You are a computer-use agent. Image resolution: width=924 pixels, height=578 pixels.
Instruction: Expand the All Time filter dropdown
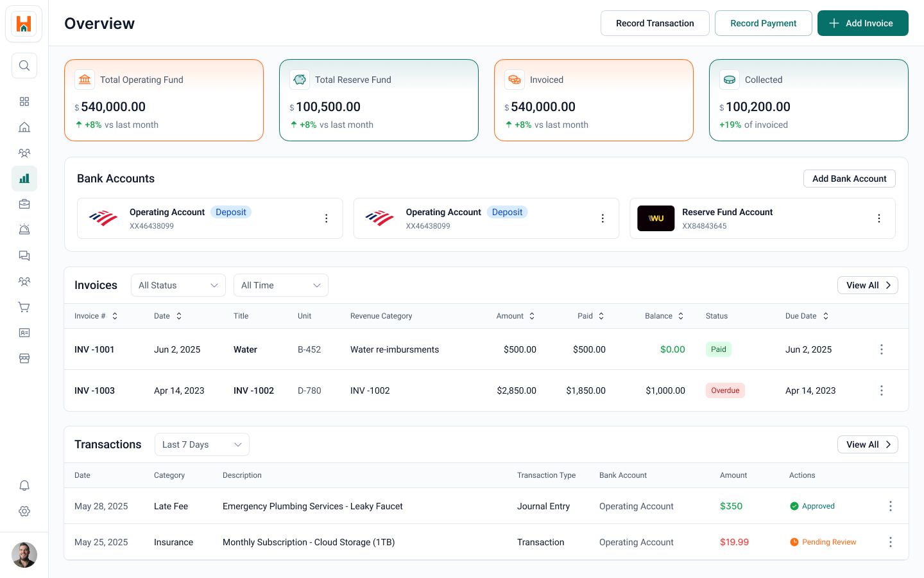(280, 285)
